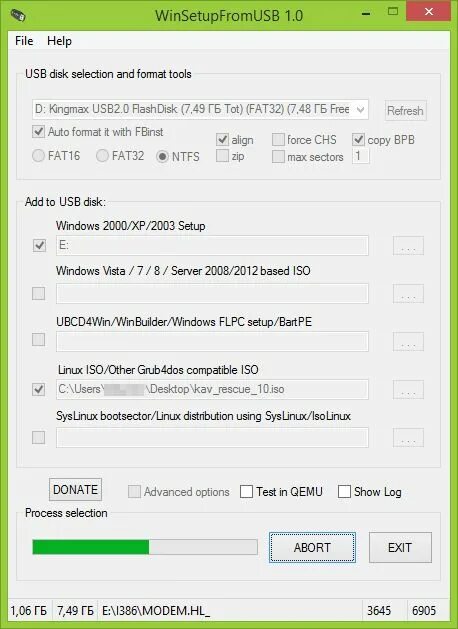The height and width of the screenshot is (629, 458).
Task: Check the Windows Vista/7/8 ISO checkbox
Action: point(39,293)
